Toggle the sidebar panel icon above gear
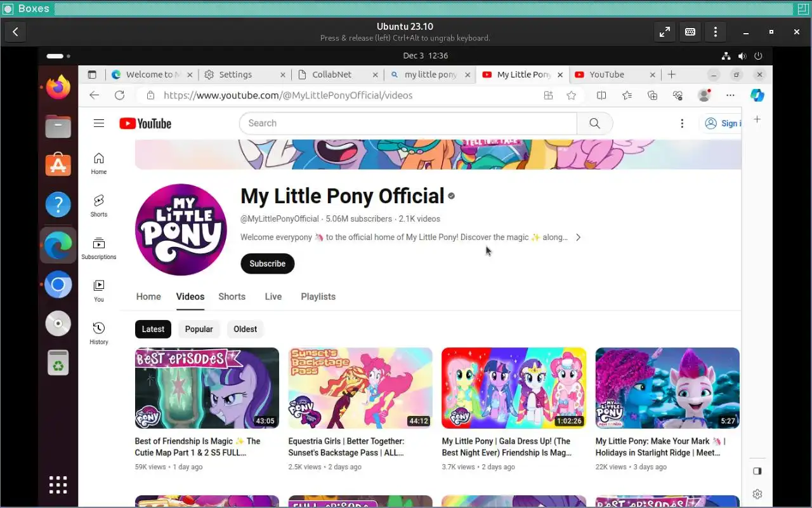Screen dimensions: 812x508 click(757, 471)
